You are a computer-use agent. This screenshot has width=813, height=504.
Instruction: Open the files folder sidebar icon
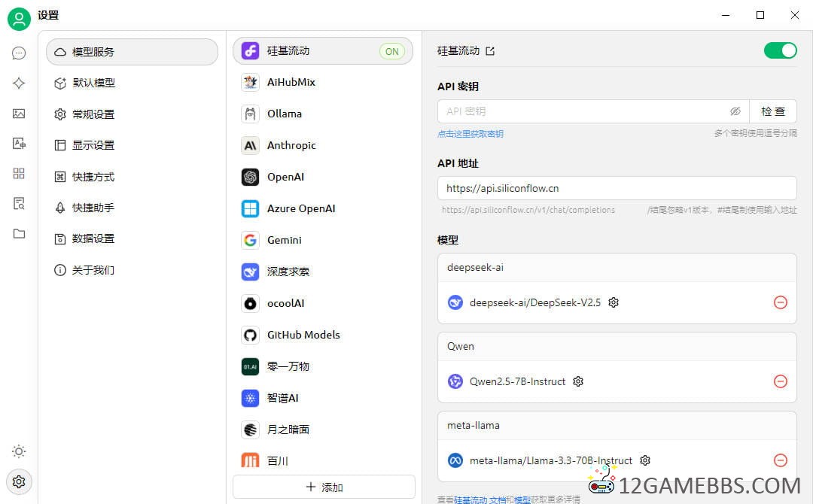(19, 234)
